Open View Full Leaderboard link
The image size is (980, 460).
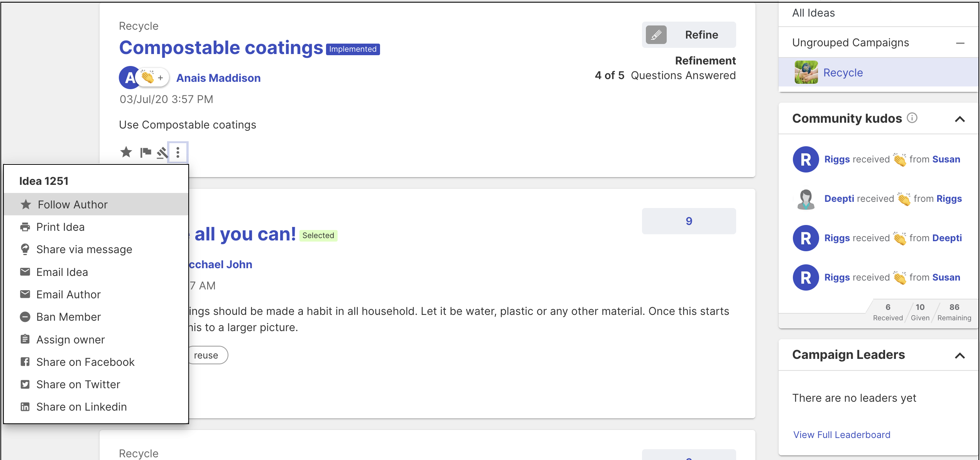(841, 435)
